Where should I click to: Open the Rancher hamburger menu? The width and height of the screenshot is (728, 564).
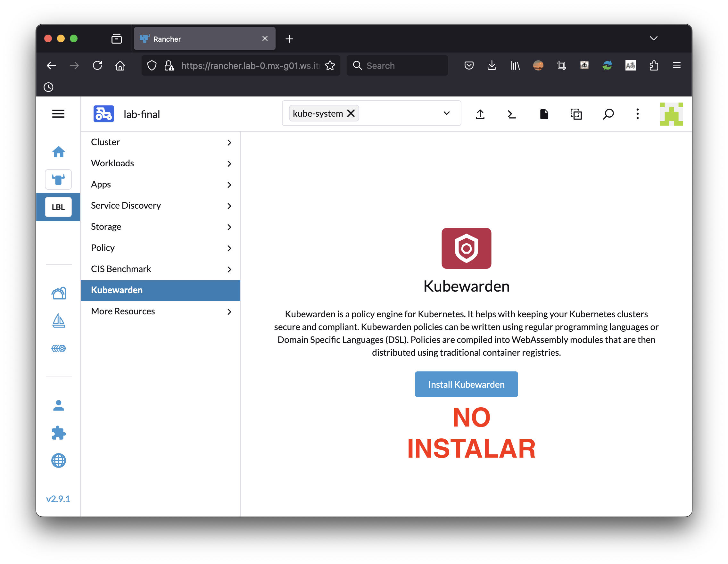[58, 114]
